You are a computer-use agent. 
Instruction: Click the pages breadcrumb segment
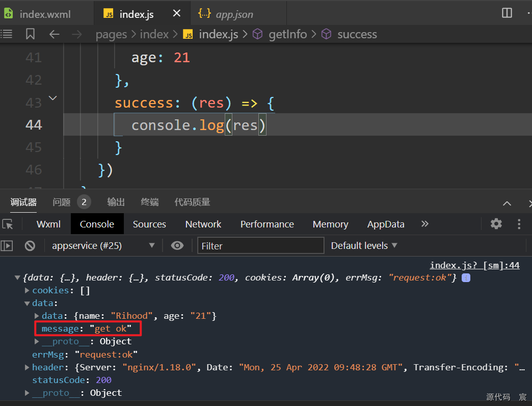click(x=111, y=34)
